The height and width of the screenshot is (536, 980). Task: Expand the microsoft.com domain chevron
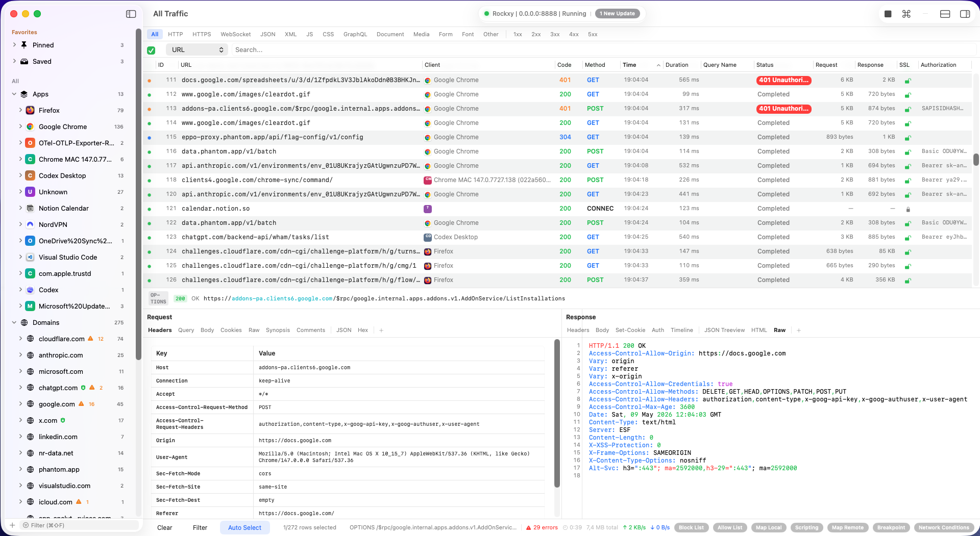coord(20,371)
